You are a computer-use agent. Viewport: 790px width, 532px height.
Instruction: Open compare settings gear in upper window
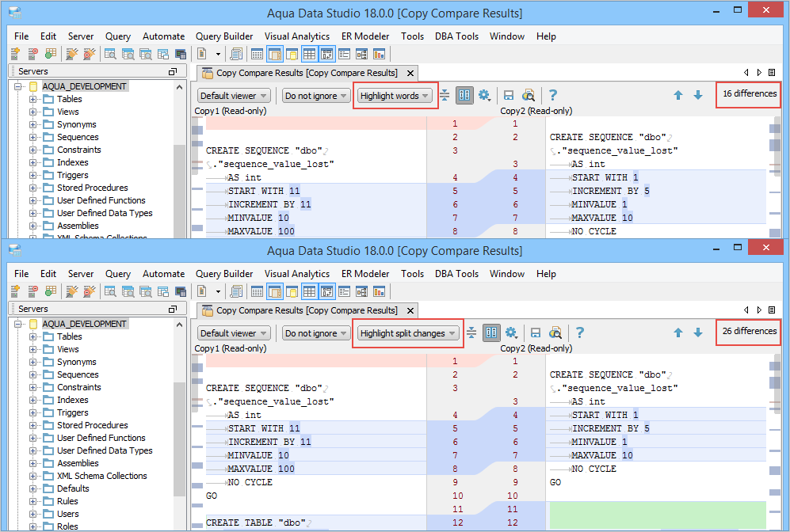484,95
